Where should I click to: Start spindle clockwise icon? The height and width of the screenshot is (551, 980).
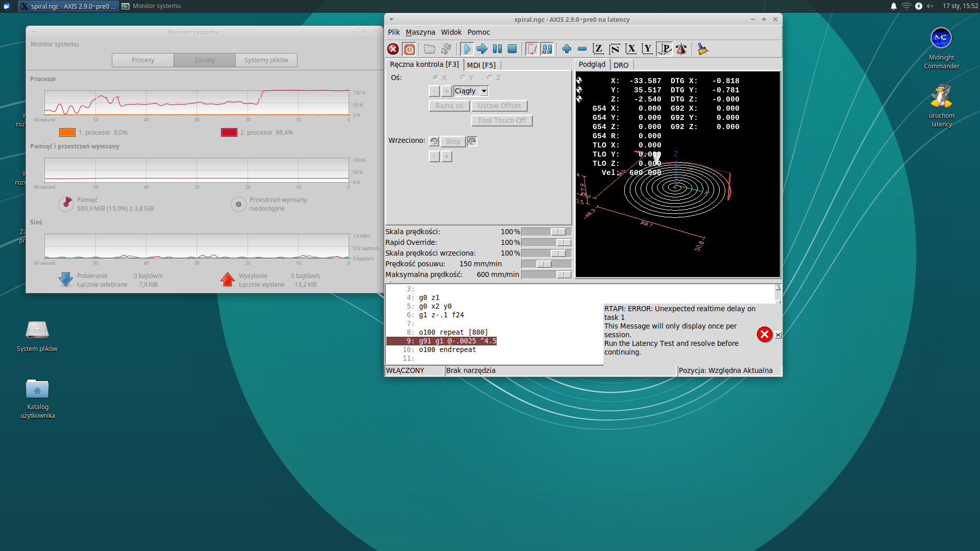tap(472, 141)
